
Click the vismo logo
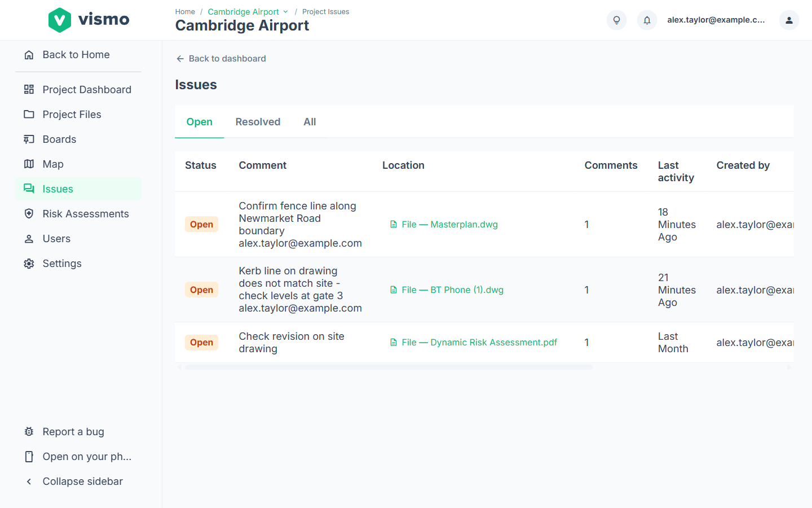pos(89,20)
